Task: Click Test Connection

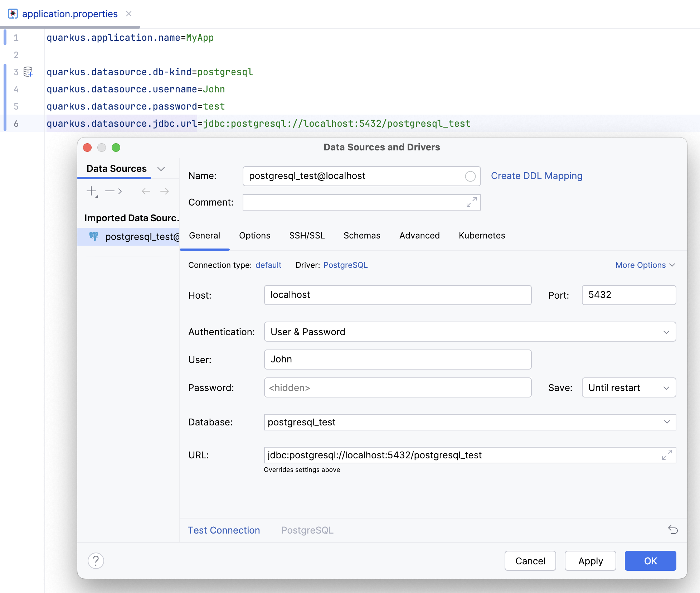Action: pyautogui.click(x=224, y=530)
